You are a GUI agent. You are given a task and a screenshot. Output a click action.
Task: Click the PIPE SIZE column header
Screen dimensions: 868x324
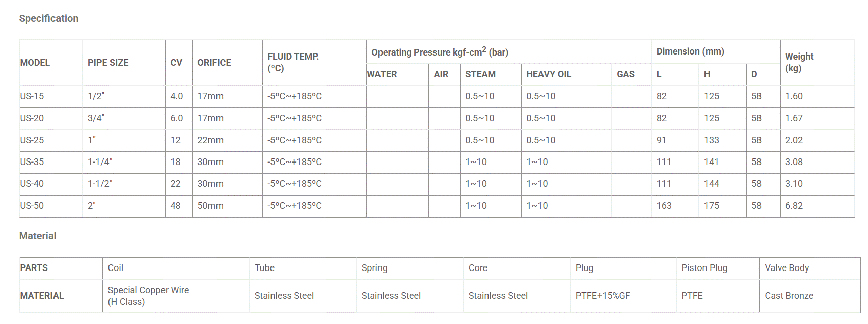[x=108, y=63]
